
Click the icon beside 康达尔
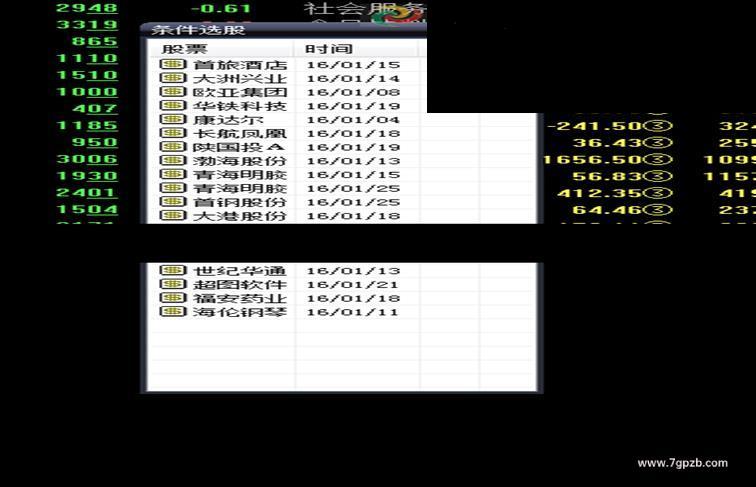click(173, 119)
